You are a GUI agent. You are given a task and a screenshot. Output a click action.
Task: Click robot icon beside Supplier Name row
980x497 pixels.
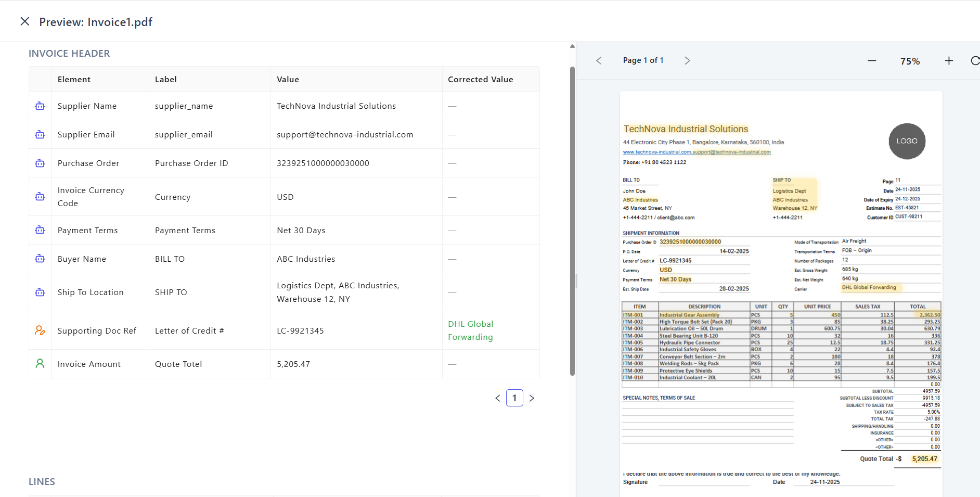pyautogui.click(x=40, y=106)
